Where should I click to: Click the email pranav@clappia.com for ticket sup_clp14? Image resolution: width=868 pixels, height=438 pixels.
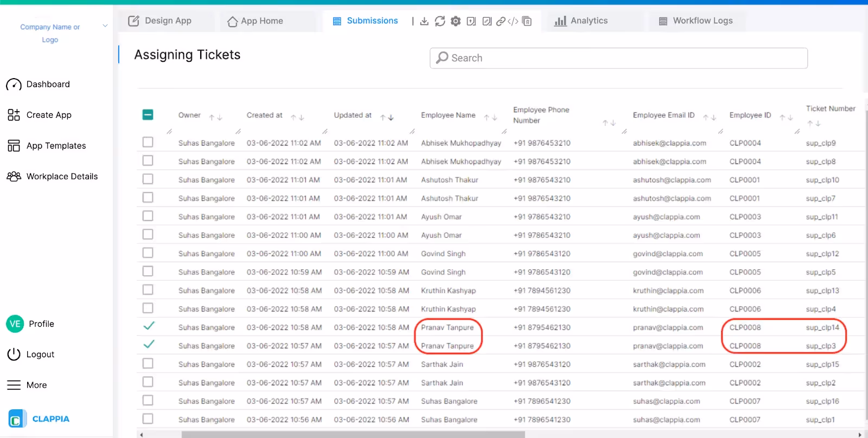pyautogui.click(x=668, y=328)
